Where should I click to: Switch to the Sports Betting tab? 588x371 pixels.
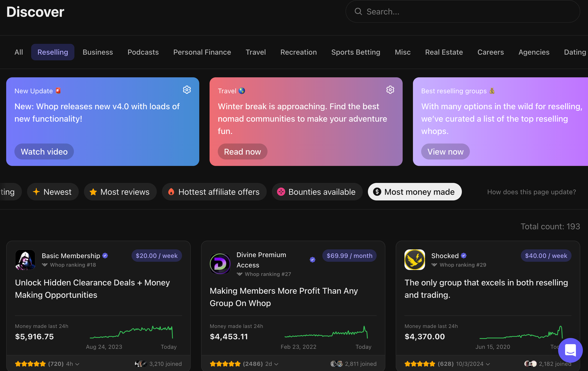(355, 52)
